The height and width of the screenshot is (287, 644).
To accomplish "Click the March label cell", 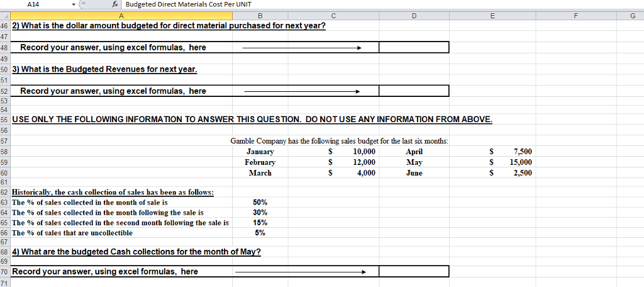I will (260, 173).
